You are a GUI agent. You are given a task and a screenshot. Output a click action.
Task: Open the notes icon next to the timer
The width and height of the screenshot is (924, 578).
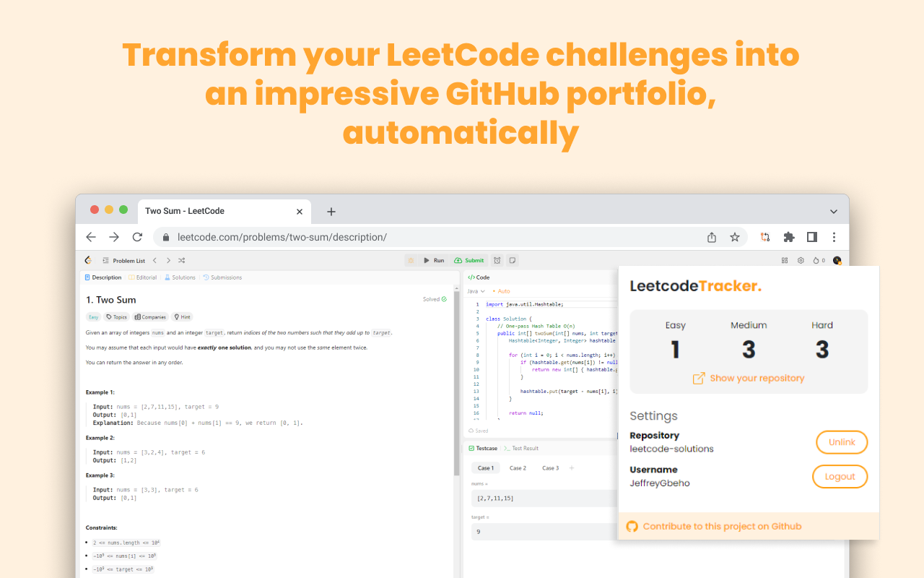pos(513,260)
